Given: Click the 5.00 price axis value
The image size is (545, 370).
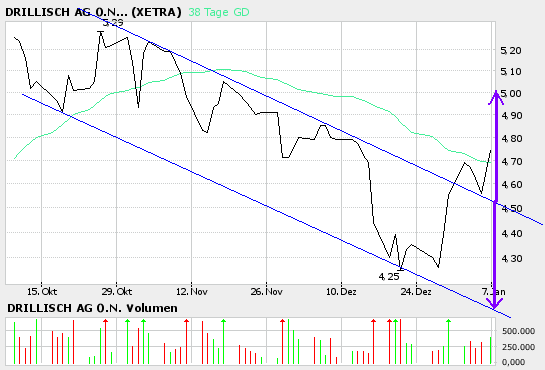Looking at the screenshot, I should pos(511,94).
